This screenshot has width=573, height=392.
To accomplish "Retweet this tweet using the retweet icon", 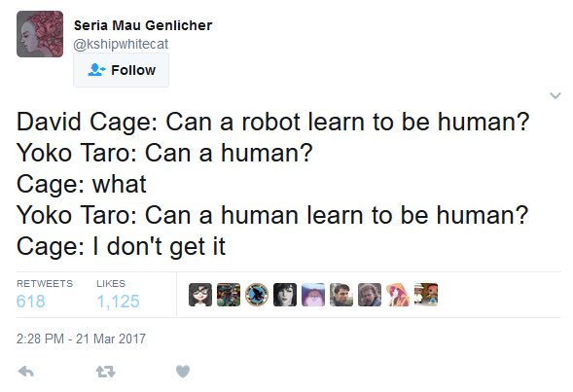I will coord(106,372).
